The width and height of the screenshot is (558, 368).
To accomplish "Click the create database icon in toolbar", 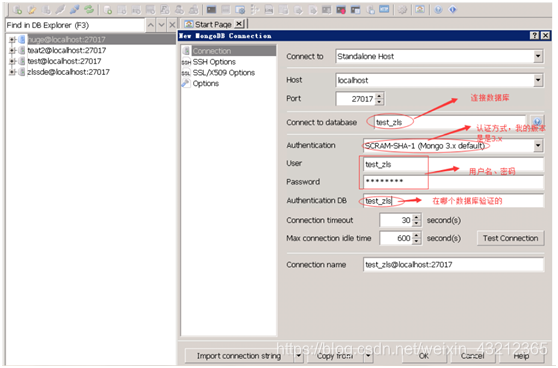I will coord(107,10).
